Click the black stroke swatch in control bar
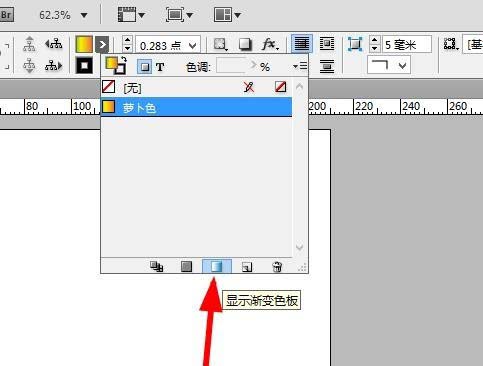483x366 pixels. [x=84, y=65]
